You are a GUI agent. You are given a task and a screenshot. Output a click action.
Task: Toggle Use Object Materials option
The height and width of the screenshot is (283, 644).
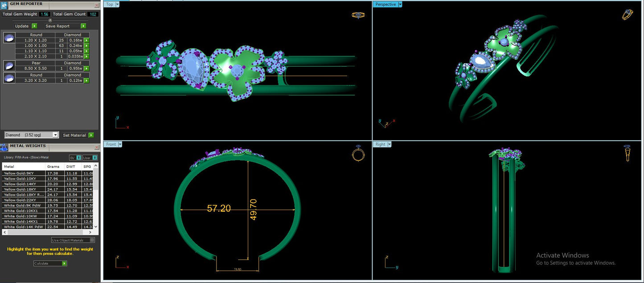point(73,240)
